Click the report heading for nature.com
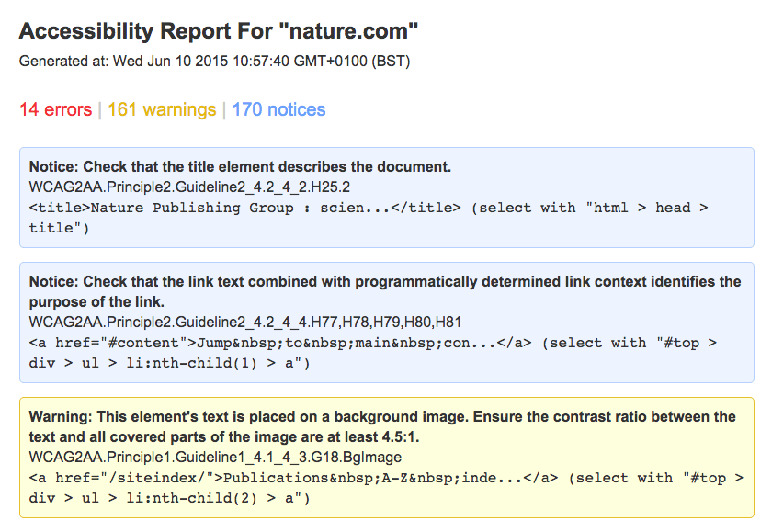Image resolution: width=772 pixels, height=532 pixels. pyautogui.click(x=219, y=31)
